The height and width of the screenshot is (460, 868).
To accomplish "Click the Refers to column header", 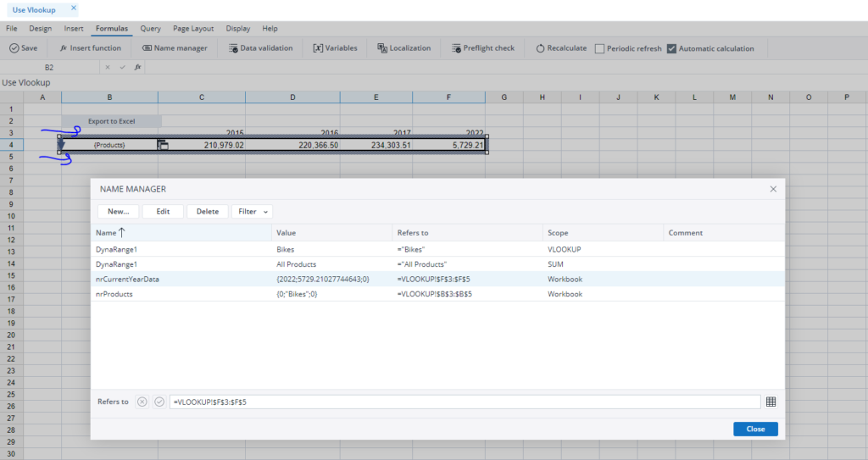I will [468, 232].
